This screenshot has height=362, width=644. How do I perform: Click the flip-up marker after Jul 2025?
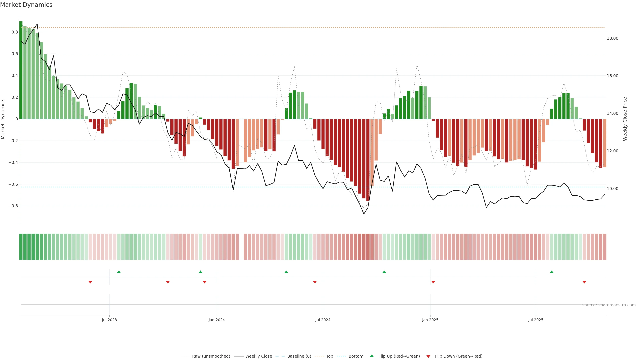click(x=551, y=272)
